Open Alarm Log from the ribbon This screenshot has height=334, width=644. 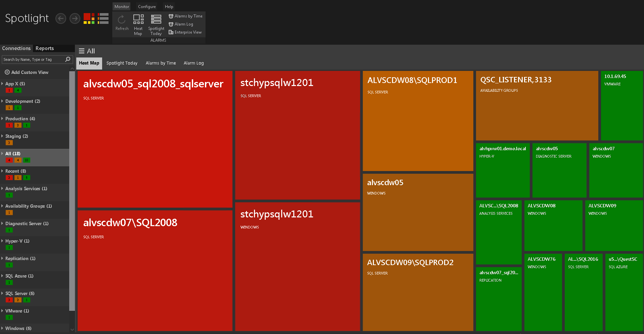click(181, 24)
